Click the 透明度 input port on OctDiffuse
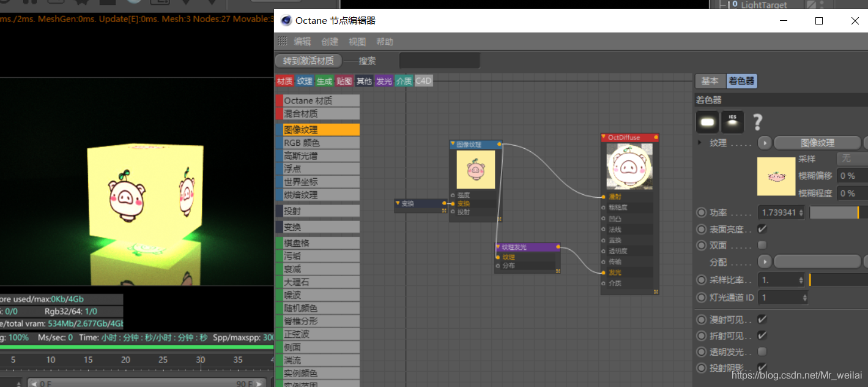Viewport: 868px width, 387px height. pos(604,251)
